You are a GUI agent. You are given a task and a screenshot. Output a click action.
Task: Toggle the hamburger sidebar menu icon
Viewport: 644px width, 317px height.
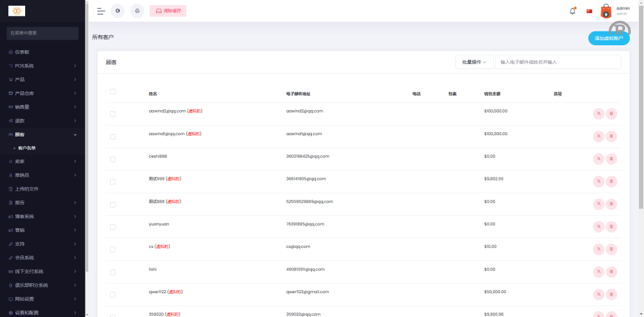pyautogui.click(x=101, y=11)
